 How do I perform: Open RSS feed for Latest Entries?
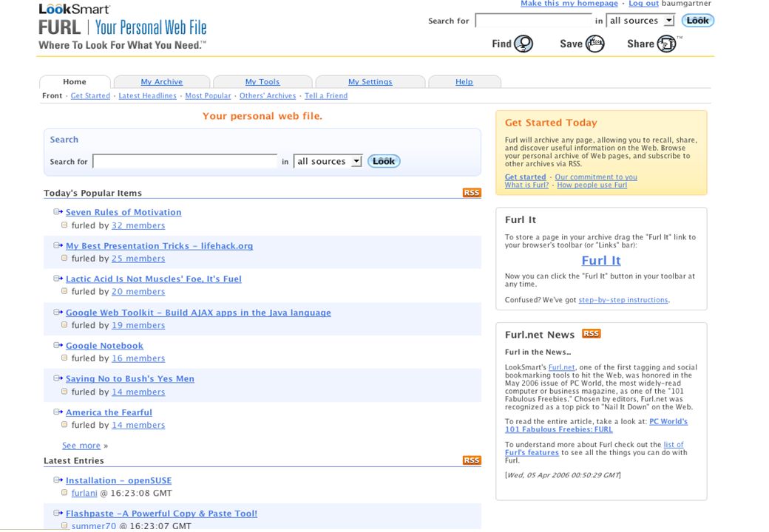click(472, 460)
